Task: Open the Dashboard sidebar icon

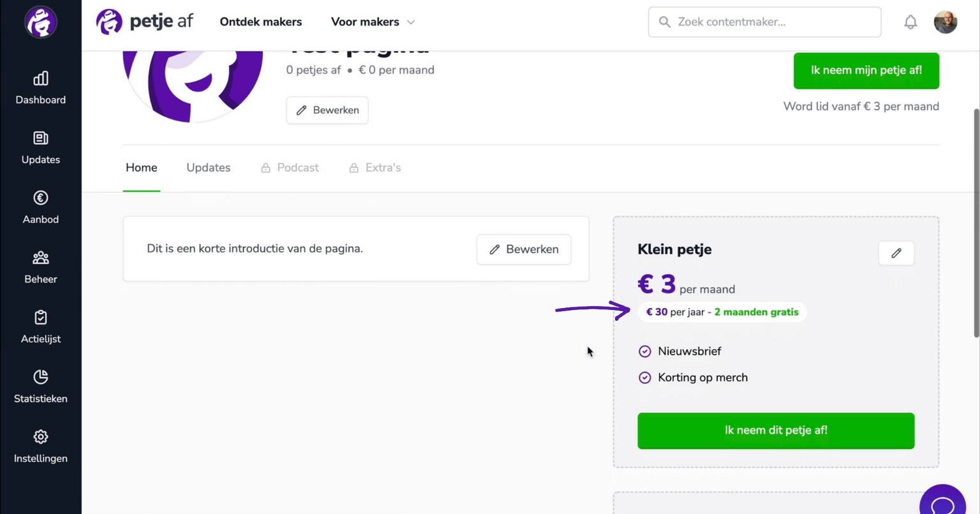Action: [x=40, y=79]
